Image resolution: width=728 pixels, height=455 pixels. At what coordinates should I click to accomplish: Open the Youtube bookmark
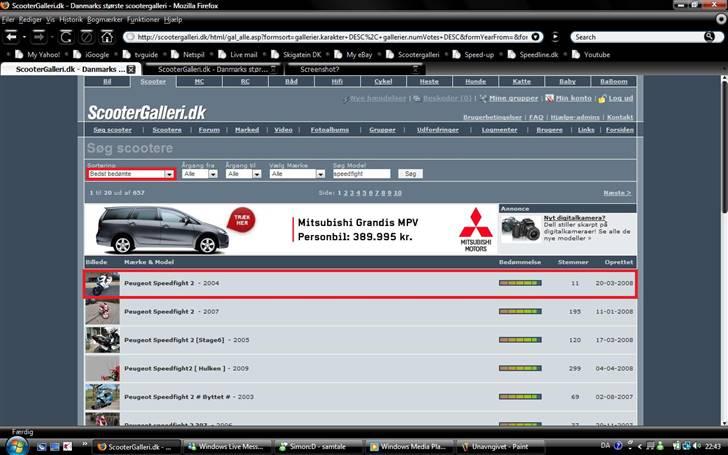(591, 54)
